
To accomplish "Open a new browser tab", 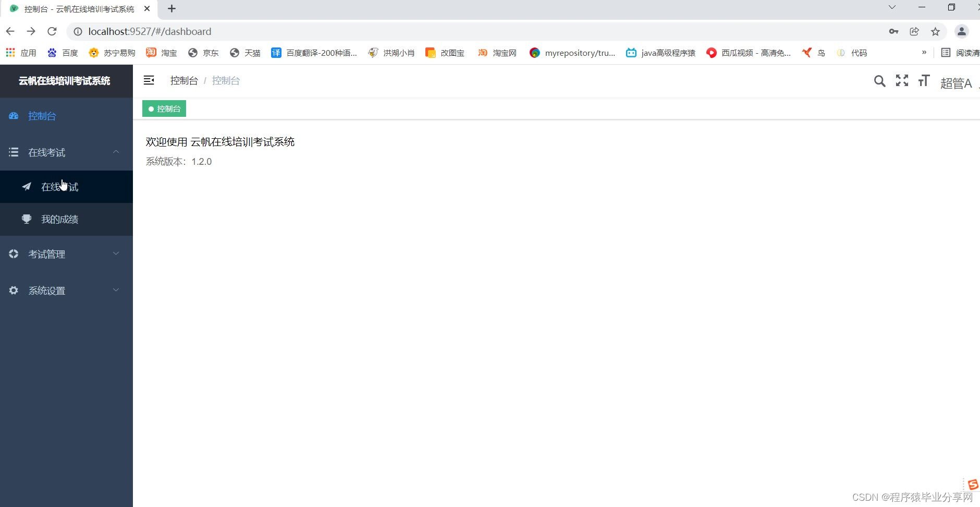I will click(171, 8).
